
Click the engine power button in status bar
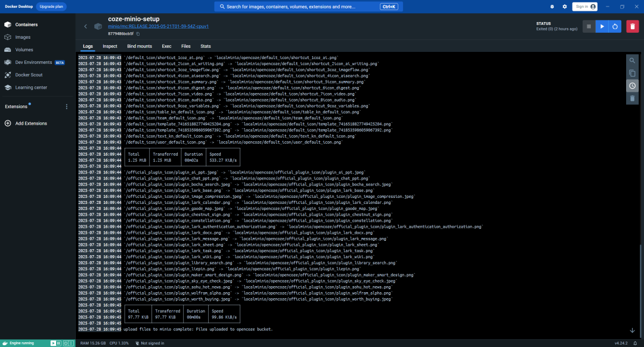66,343
